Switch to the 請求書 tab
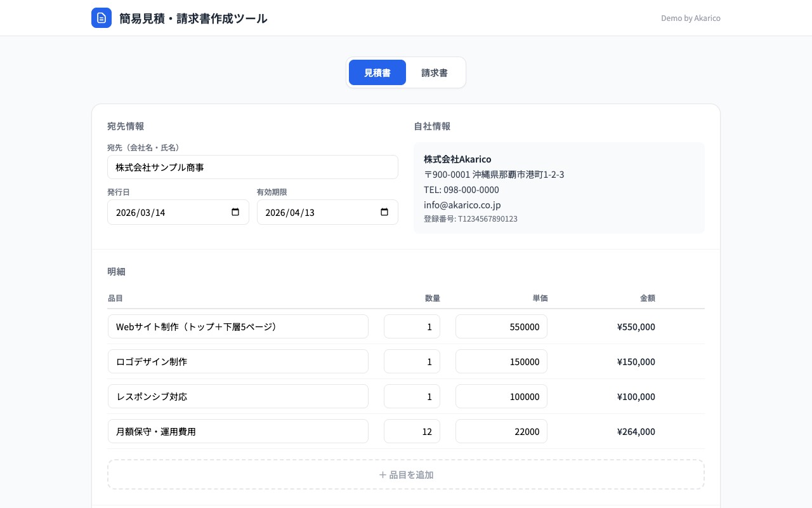Viewport: 812px width, 508px height. tap(434, 72)
